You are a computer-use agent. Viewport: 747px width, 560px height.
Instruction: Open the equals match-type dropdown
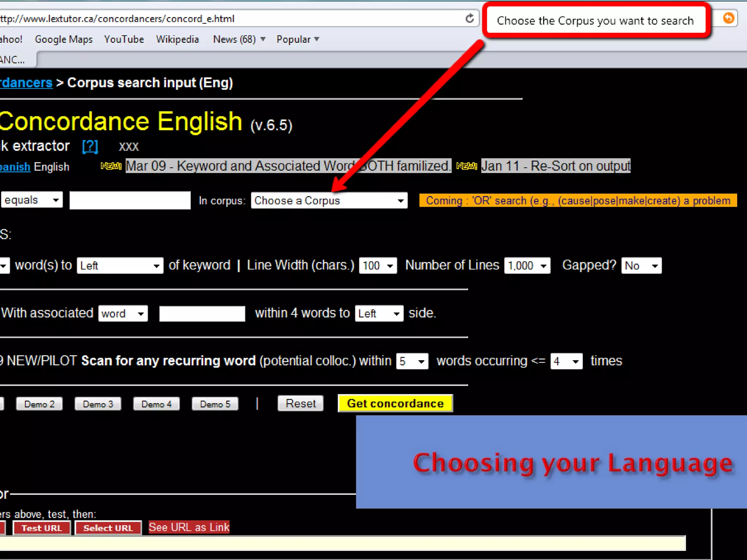(32, 200)
